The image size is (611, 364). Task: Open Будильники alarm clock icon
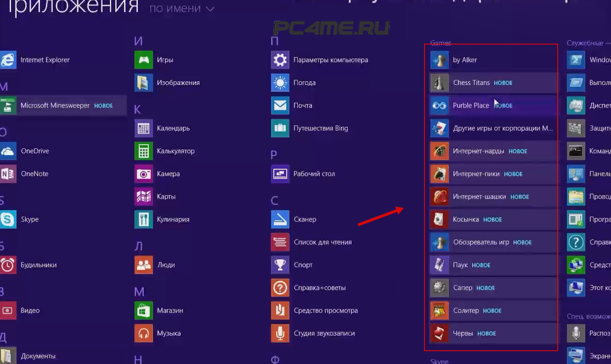(8, 265)
